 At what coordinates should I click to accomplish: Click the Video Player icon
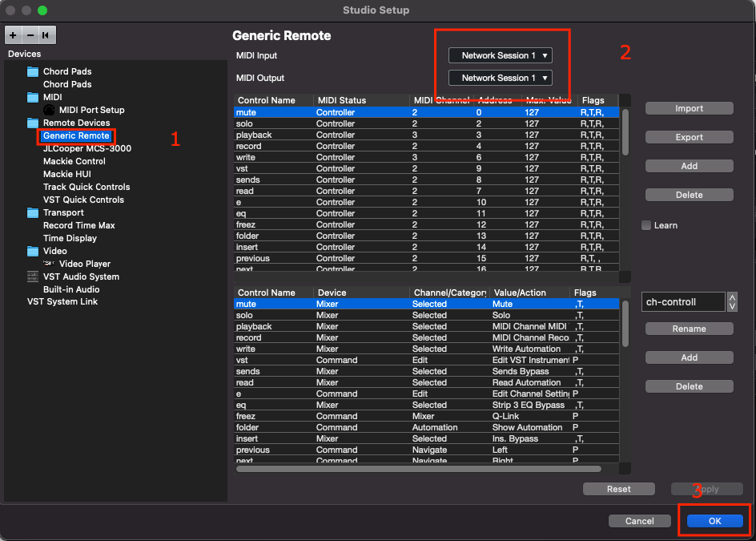tap(49, 264)
